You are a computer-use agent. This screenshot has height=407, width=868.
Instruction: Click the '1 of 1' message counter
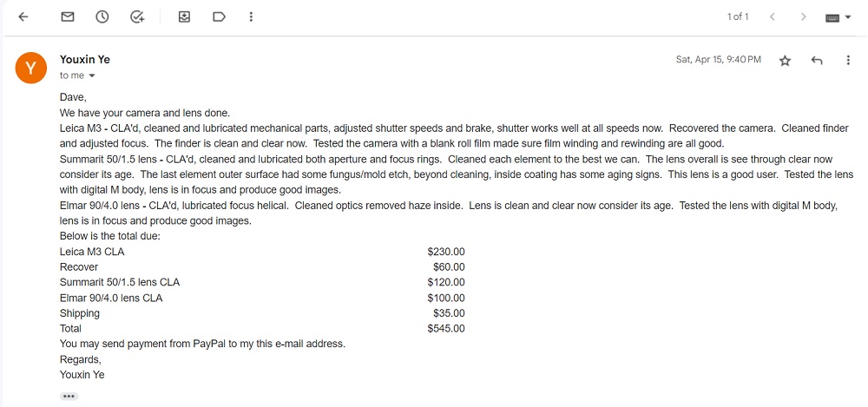pyautogui.click(x=738, y=16)
